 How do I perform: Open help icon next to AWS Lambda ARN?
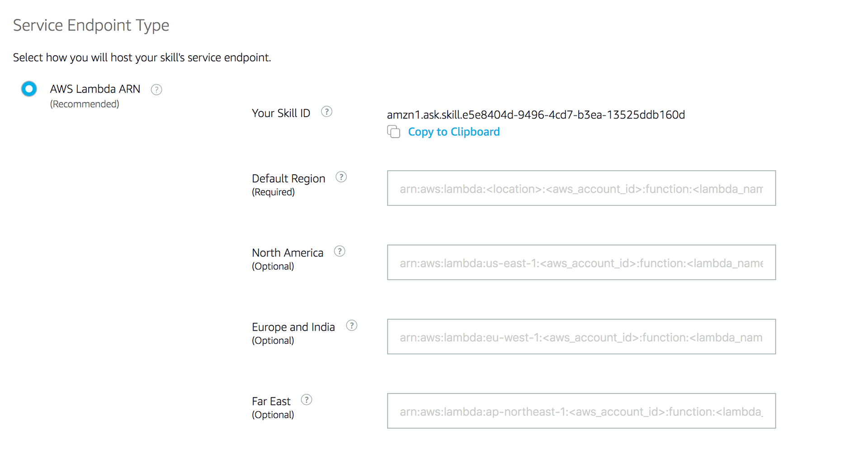pos(156,90)
